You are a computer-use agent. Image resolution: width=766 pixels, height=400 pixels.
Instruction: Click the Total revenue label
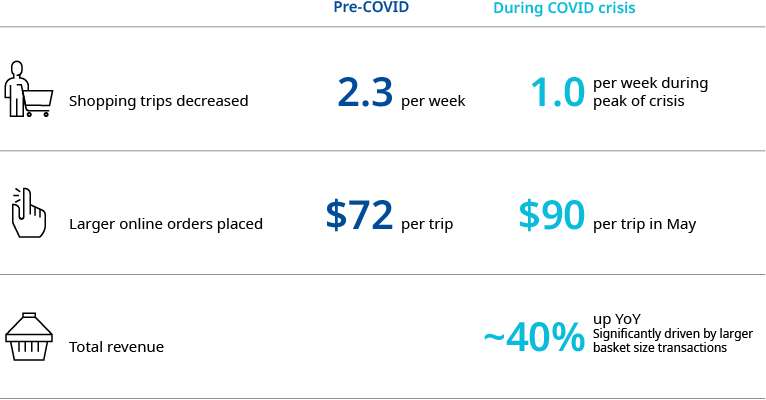click(116, 347)
